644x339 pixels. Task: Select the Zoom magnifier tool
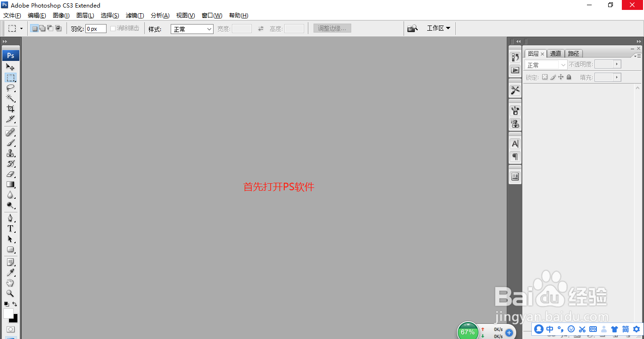[10, 293]
